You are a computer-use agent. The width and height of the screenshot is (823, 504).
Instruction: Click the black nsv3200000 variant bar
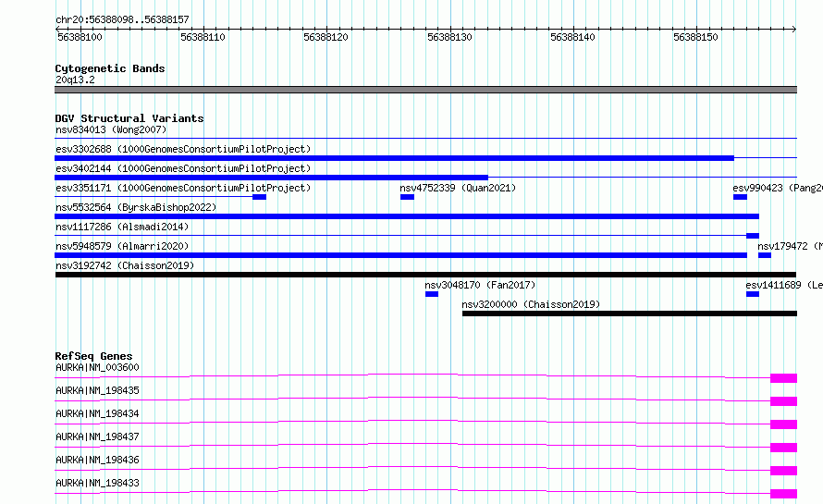coord(630,313)
